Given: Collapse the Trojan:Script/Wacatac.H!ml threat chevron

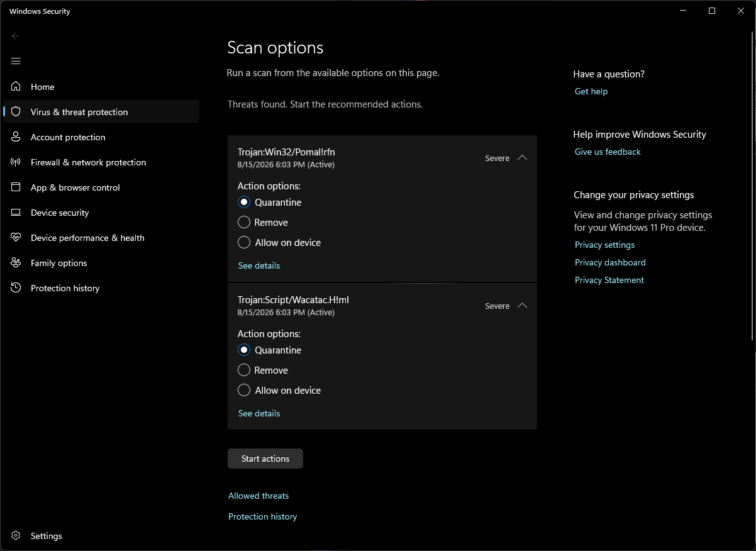Looking at the screenshot, I should (x=522, y=306).
